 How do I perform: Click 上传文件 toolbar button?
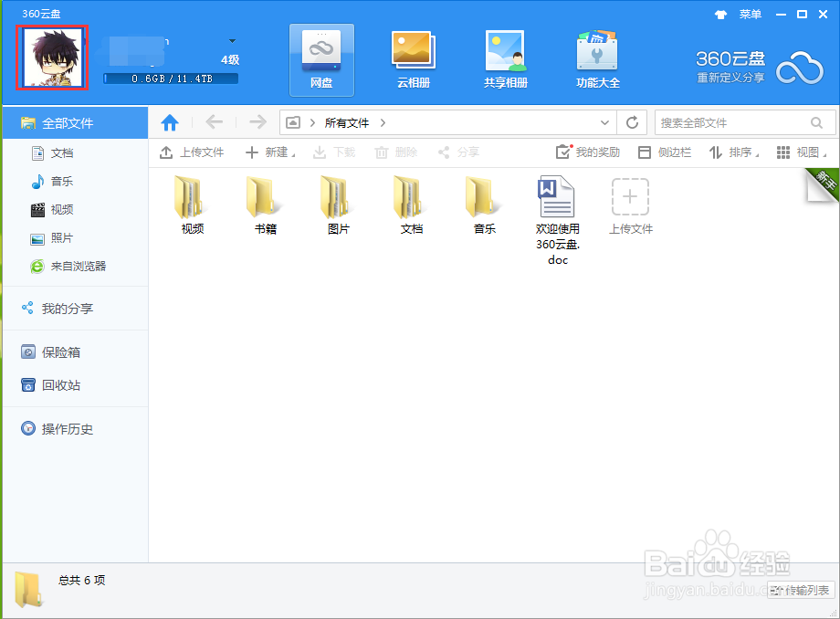[x=191, y=152]
